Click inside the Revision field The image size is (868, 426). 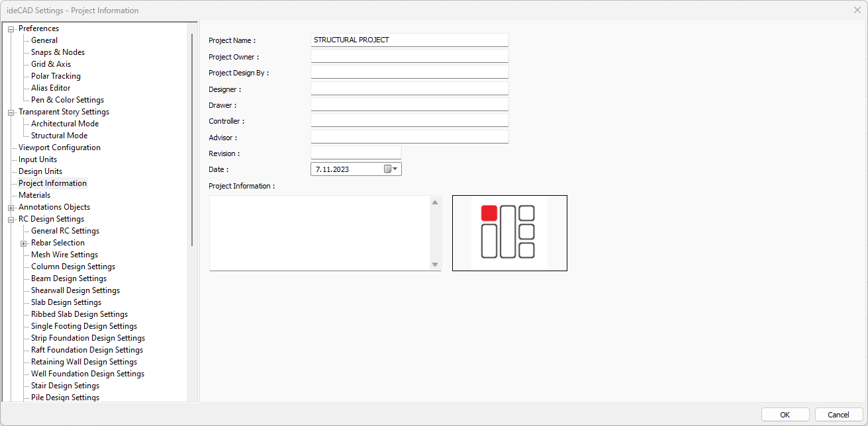pos(356,151)
